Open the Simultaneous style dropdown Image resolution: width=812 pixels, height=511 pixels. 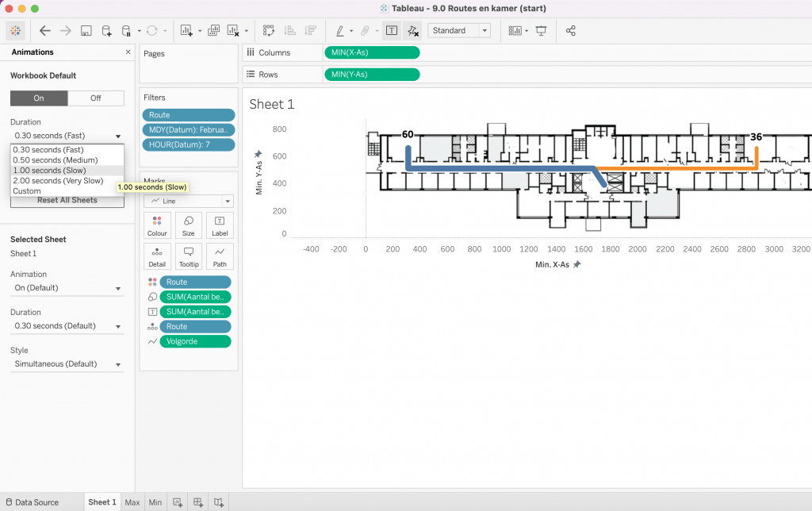pos(67,364)
